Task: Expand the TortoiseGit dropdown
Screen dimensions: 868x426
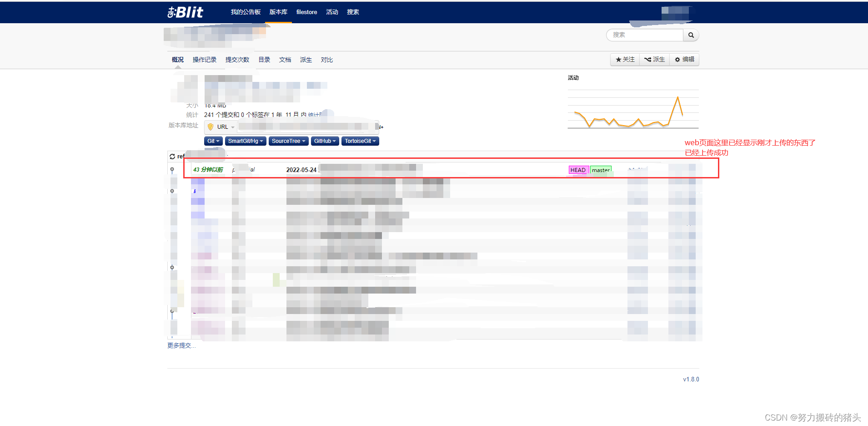Action: [x=360, y=141]
